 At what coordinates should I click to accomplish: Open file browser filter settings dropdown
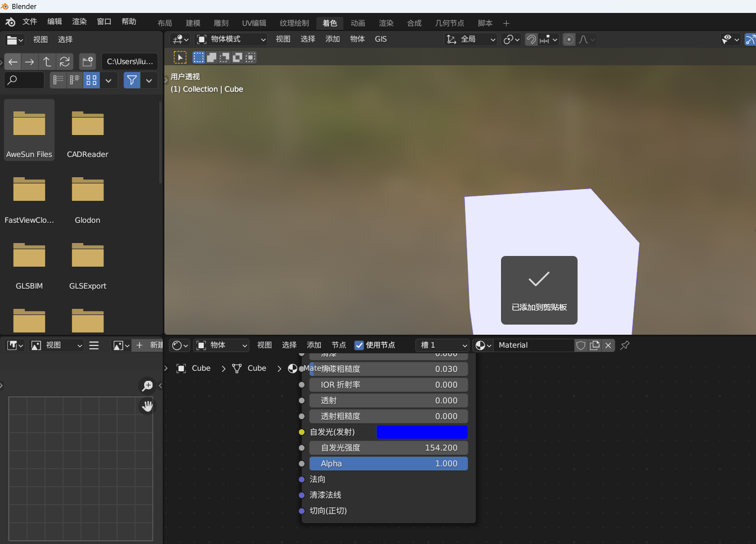(149, 80)
